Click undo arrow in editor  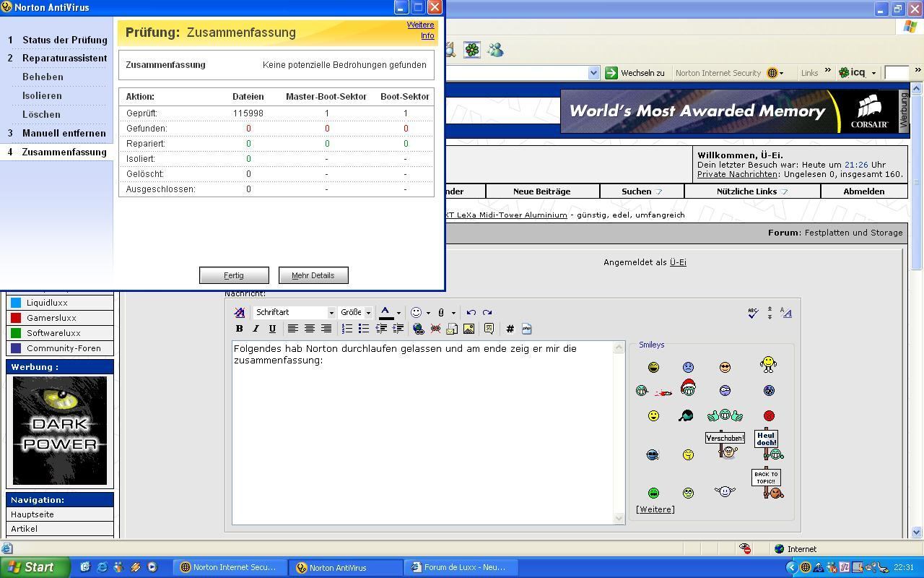click(471, 312)
